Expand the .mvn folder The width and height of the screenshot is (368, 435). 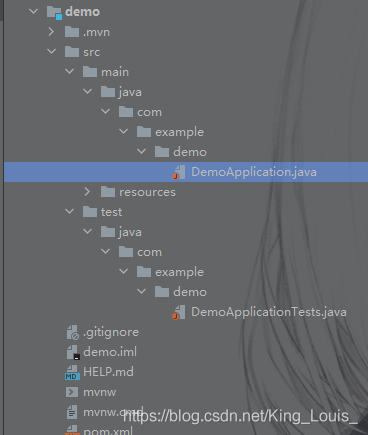pyautogui.click(x=51, y=32)
